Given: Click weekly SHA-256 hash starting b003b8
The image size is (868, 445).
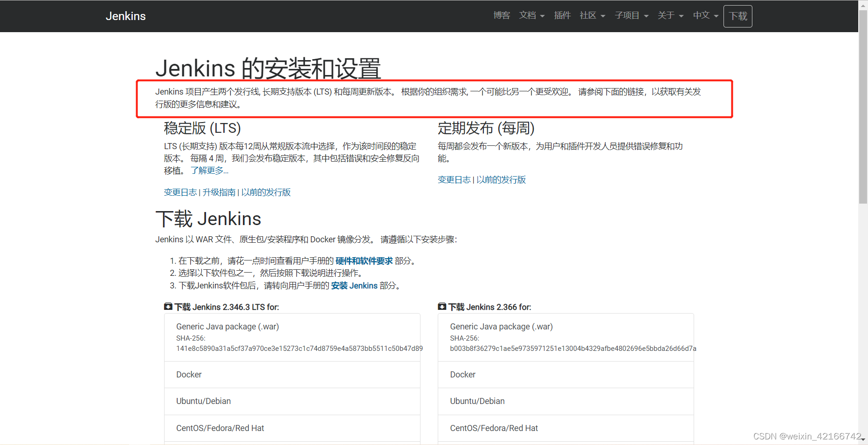Looking at the screenshot, I should [x=573, y=349].
